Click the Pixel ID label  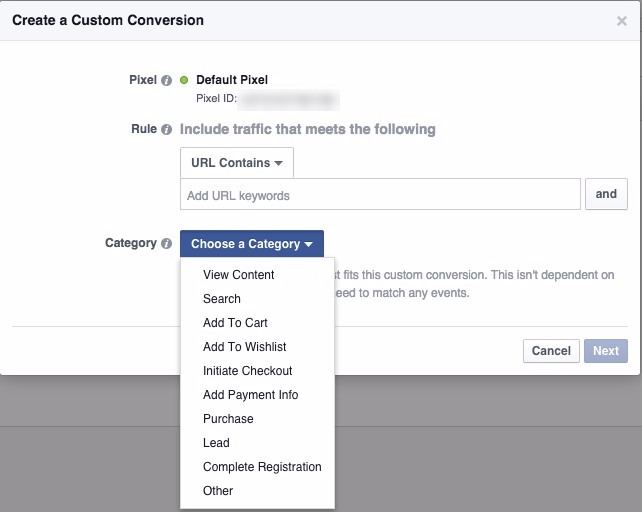(x=216, y=99)
